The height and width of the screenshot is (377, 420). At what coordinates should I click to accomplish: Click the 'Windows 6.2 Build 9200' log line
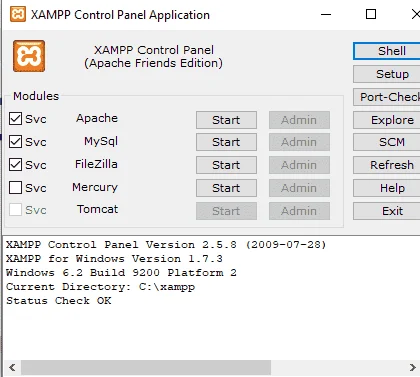[121, 273]
